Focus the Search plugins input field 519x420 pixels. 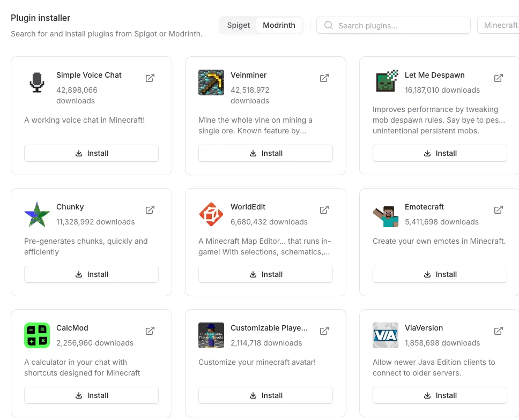coord(393,25)
